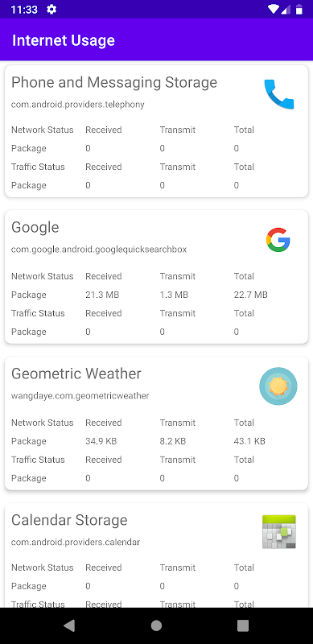
Task: Tap Google's 22.7 MB total value
Action: [x=250, y=295]
